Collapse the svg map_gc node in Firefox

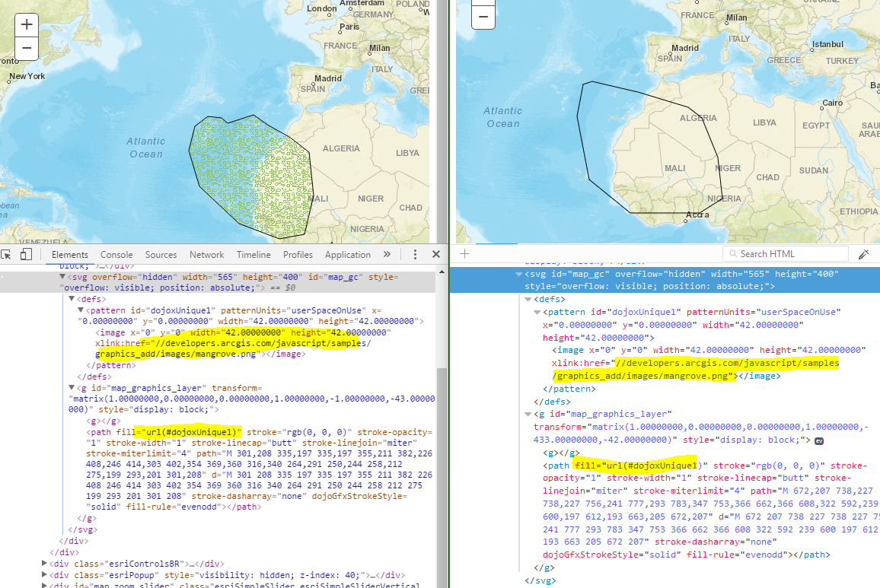pyautogui.click(x=518, y=275)
